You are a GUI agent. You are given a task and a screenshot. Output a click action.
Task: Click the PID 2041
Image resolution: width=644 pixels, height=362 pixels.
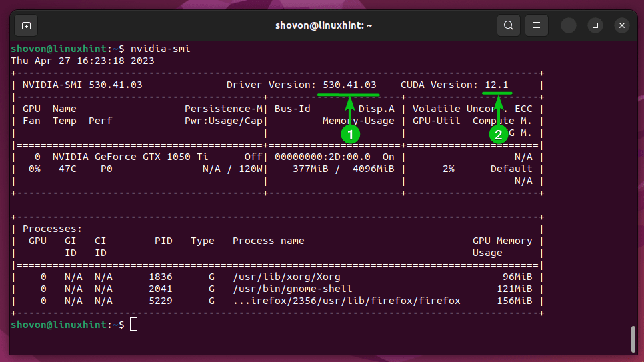pos(161,289)
